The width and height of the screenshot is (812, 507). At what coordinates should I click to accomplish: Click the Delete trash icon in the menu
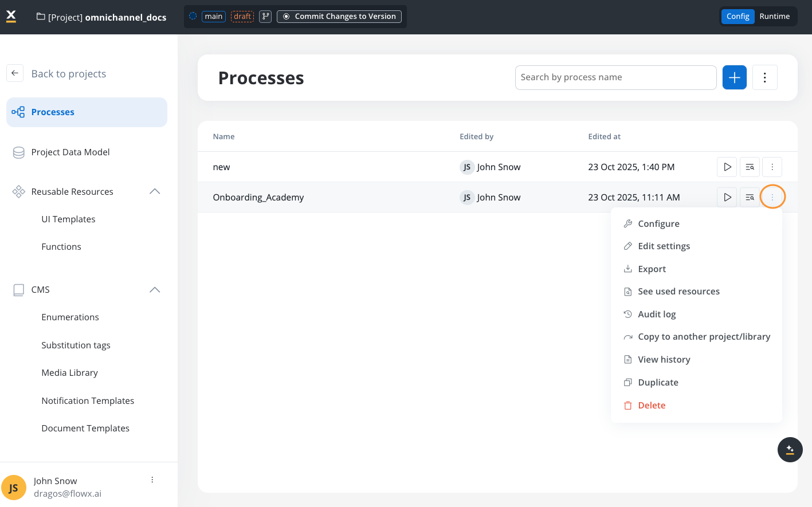(627, 405)
